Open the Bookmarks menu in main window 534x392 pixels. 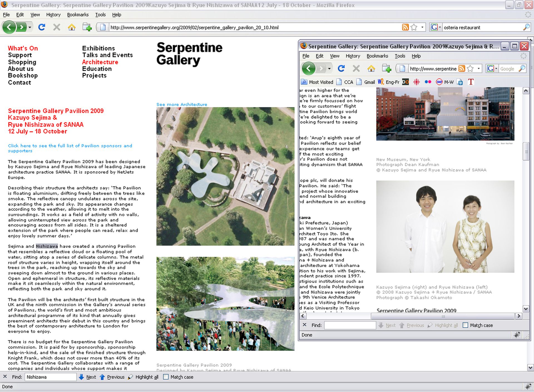point(78,15)
